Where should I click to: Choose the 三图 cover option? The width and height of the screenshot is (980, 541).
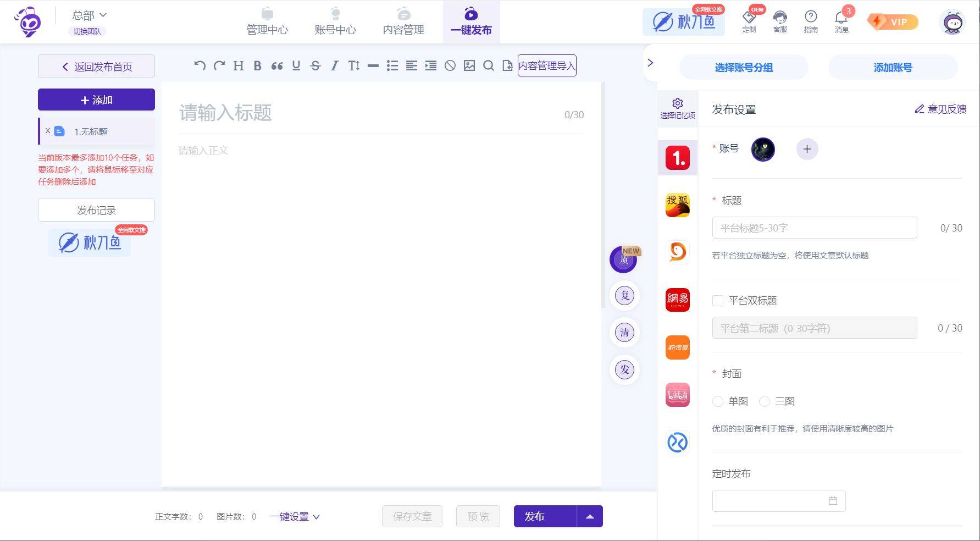coord(765,401)
